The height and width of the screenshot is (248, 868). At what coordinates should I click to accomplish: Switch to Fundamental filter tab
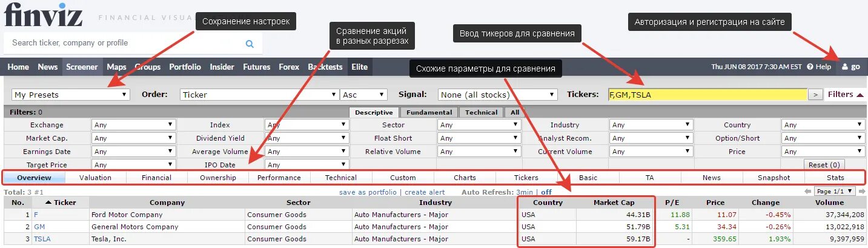pos(429,112)
